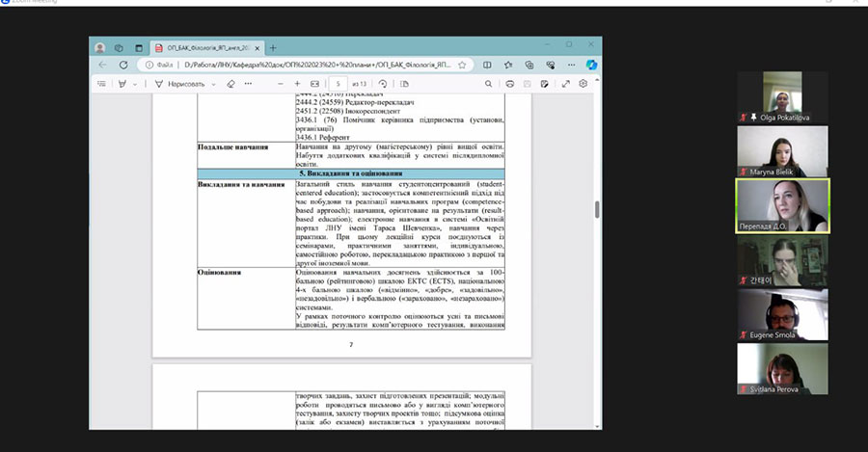Open a new browser tab

pyautogui.click(x=273, y=47)
